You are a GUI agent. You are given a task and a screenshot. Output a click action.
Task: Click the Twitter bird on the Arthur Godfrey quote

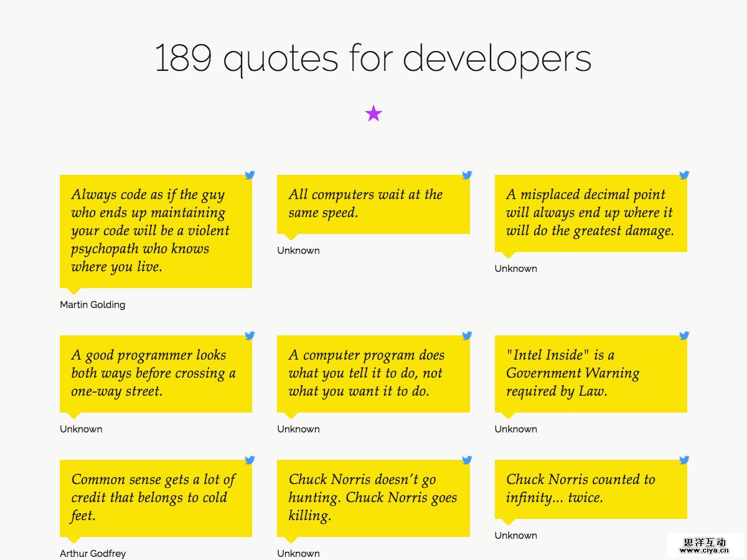(249, 460)
